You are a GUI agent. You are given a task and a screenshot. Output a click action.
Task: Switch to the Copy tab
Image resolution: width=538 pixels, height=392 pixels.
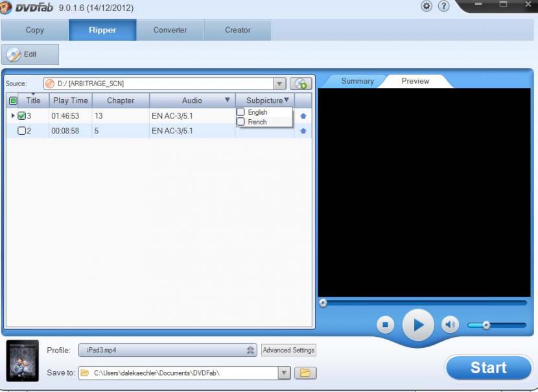(35, 30)
